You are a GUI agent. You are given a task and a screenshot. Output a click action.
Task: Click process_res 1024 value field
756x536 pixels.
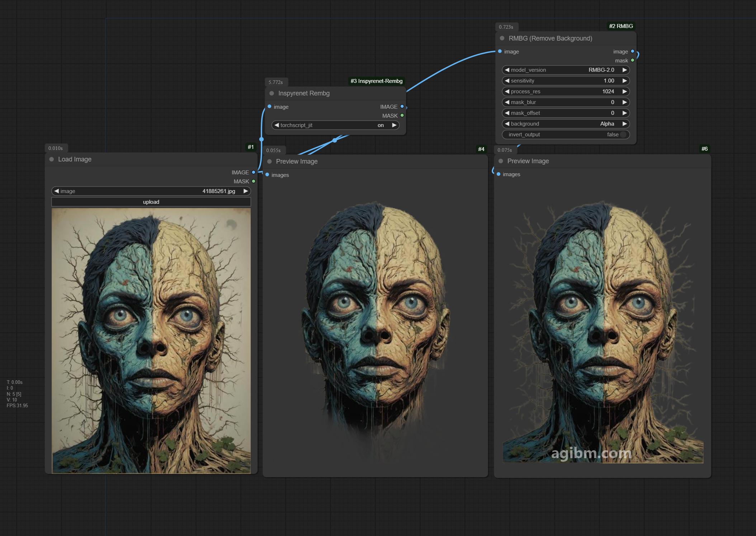(566, 91)
